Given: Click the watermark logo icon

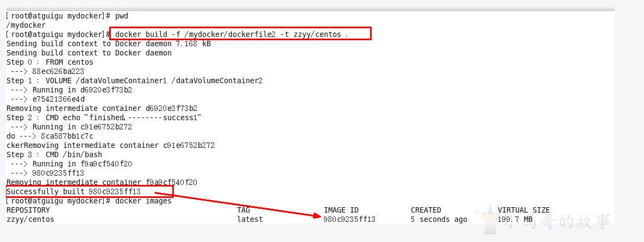Looking at the screenshot, I should click(489, 216).
